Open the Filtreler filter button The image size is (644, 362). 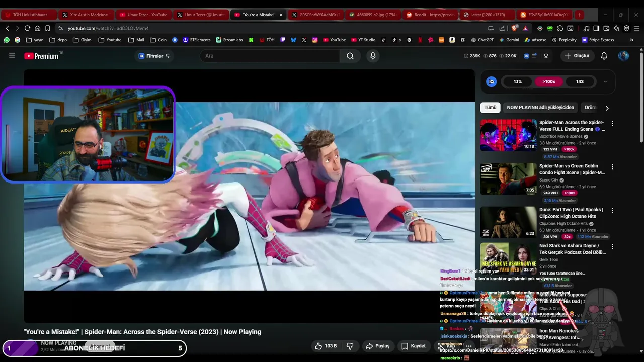(x=154, y=56)
